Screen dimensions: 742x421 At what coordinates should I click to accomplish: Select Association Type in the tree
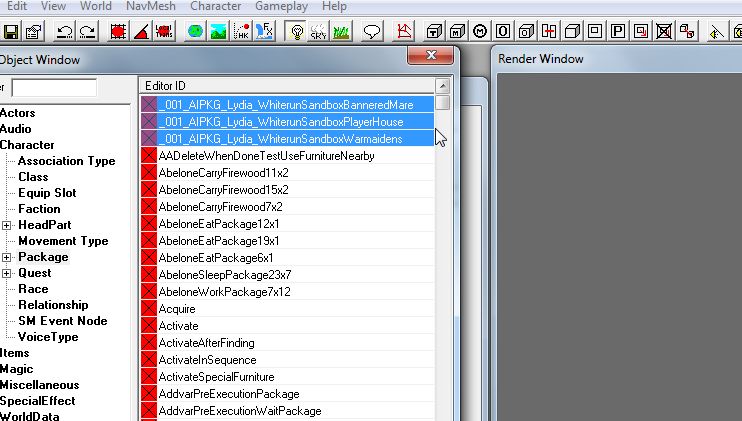pos(67,161)
